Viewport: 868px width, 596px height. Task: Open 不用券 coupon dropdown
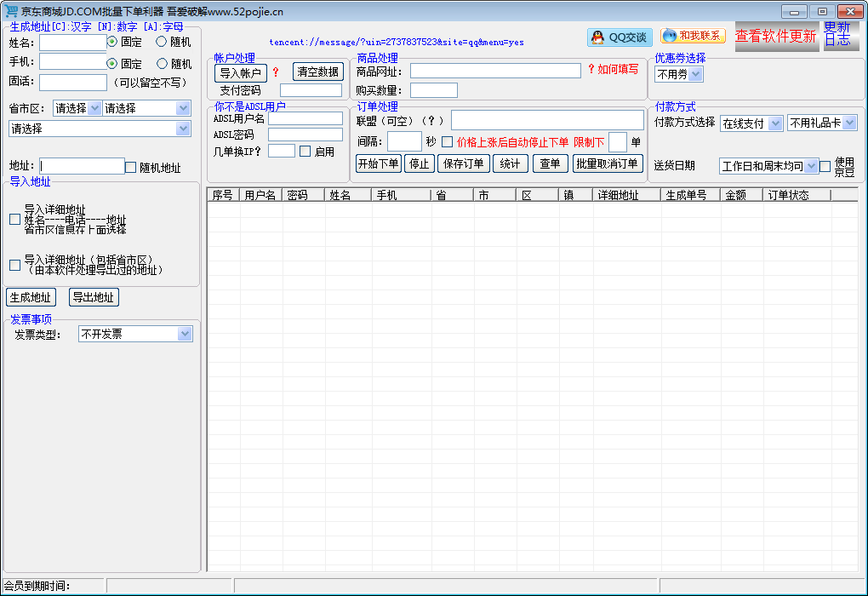(679, 74)
